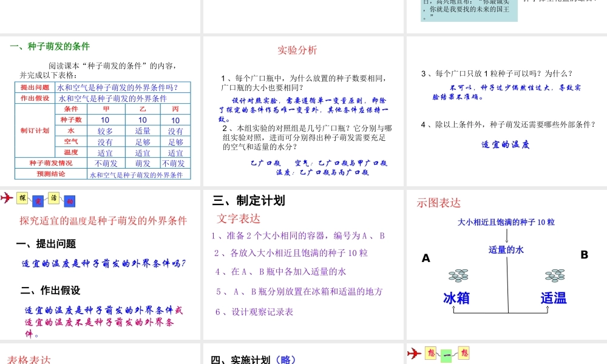Click the 二、作出假设 heading

(x=50, y=291)
